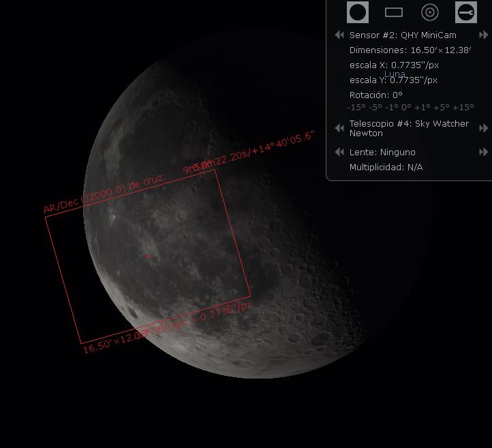This screenshot has width=492, height=448.
Task: Click the dark crater near Moon's lower-left limb
Action: (x=129, y=313)
